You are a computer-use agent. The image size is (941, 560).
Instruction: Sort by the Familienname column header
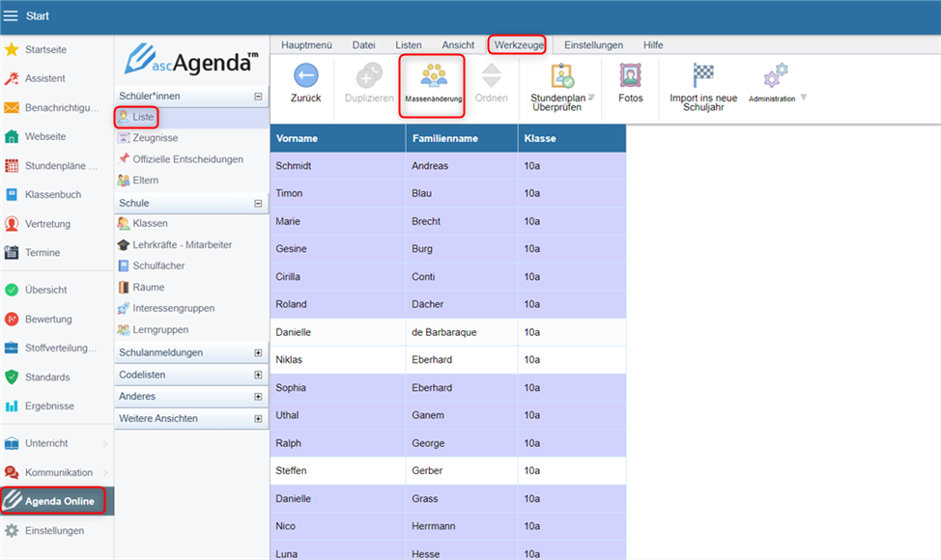462,138
